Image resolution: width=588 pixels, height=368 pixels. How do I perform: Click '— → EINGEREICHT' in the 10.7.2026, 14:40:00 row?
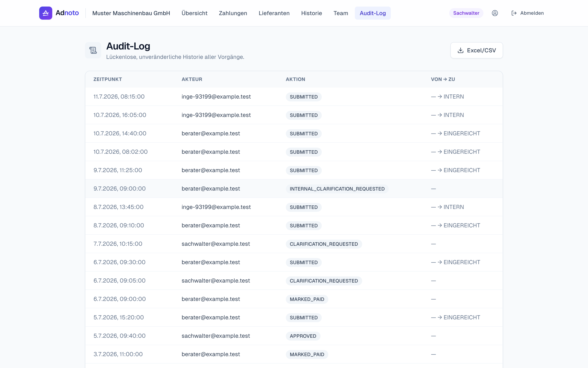pyautogui.click(x=455, y=133)
